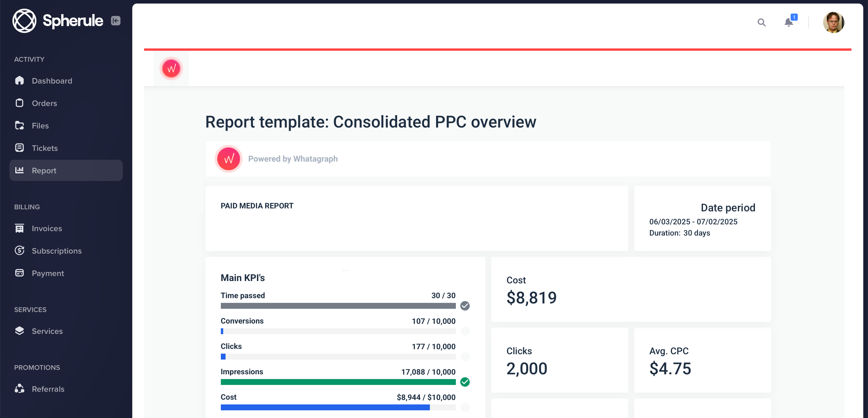Viewport: 868px width, 418px height.
Task: Click the 'Main KPI's' heading
Action: click(243, 277)
